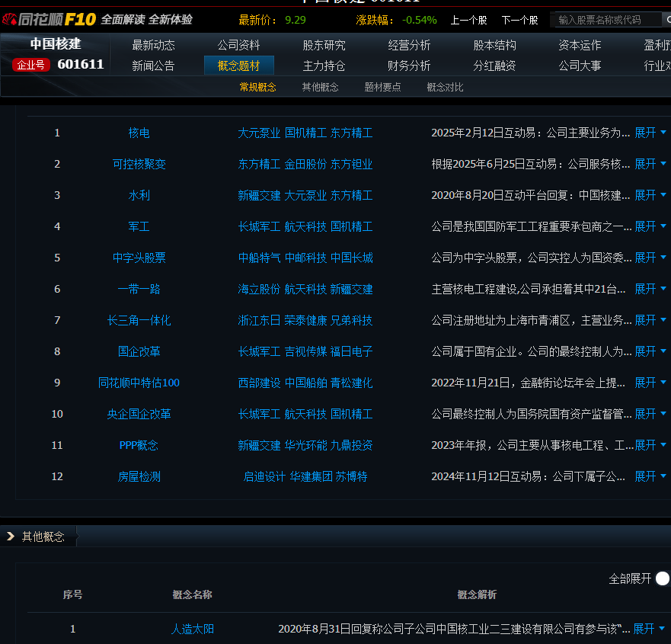Click the stock name or code search field
The image size is (671, 644).
608,20
